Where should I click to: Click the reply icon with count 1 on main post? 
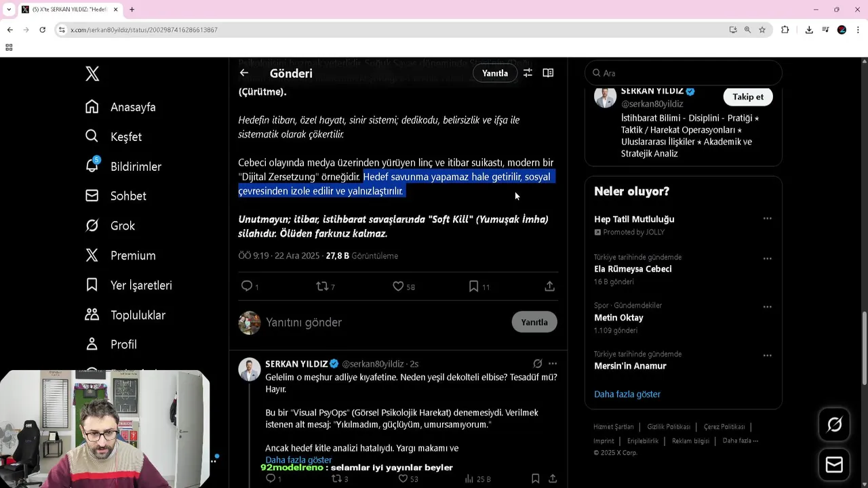pos(250,287)
